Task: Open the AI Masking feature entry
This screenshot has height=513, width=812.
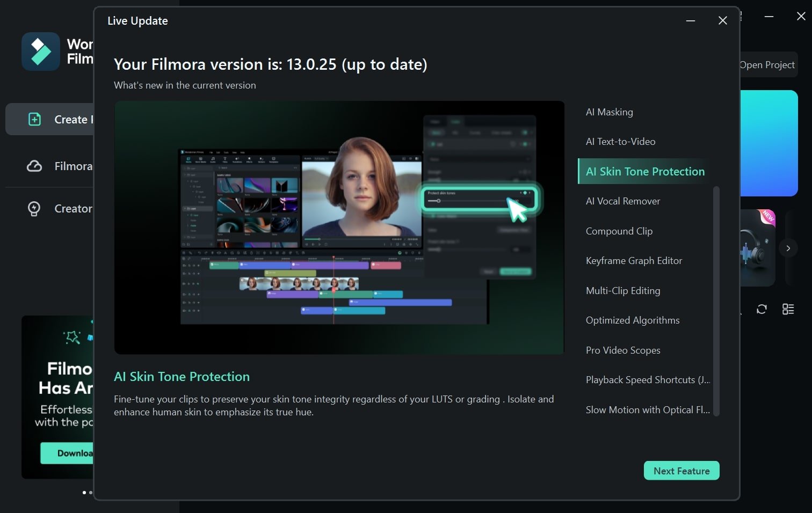Action: 609,112
